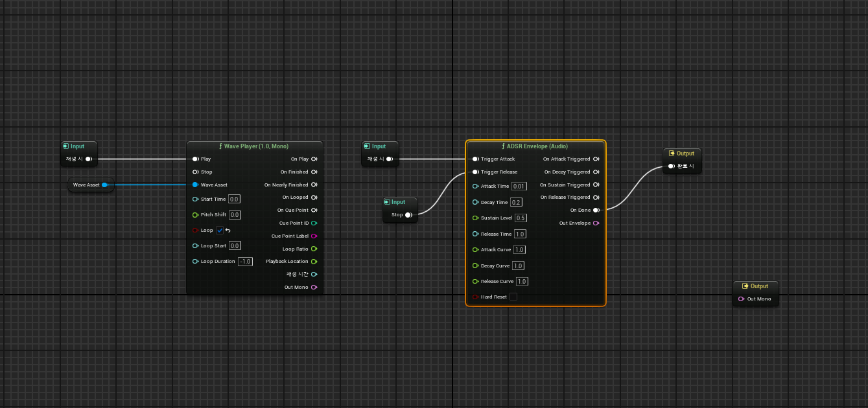Click the Stop Input node's output pin
868x408 pixels.
tap(408, 215)
